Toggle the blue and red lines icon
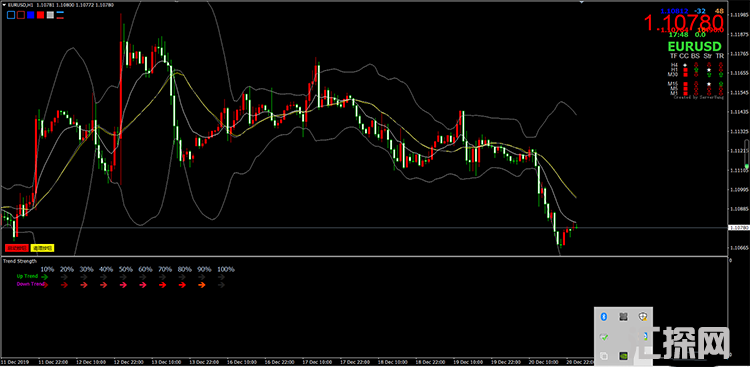Image resolution: width=750 pixels, height=367 pixels. pyautogui.click(x=60, y=15)
